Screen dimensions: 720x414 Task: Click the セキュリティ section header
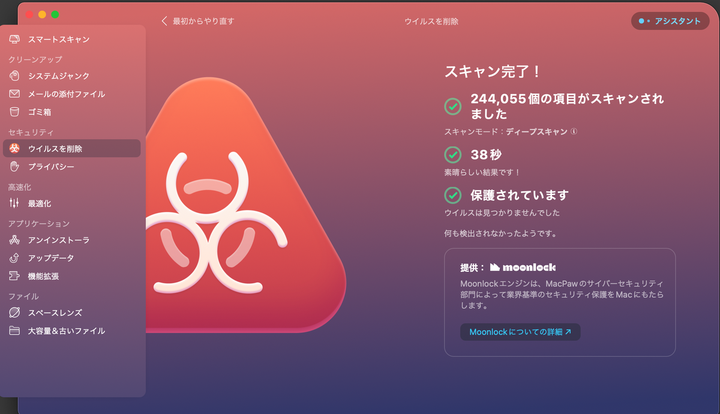[x=31, y=132]
